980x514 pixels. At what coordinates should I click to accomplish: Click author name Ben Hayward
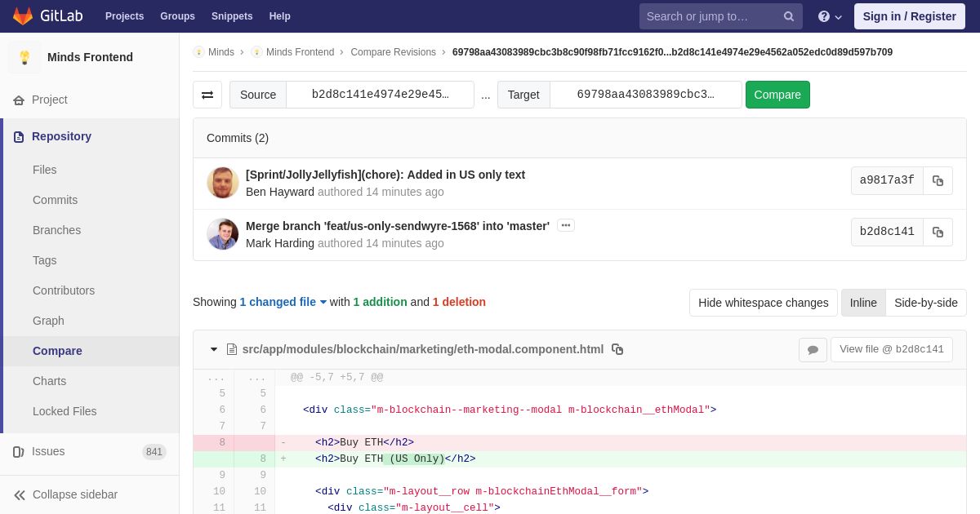pyautogui.click(x=280, y=192)
